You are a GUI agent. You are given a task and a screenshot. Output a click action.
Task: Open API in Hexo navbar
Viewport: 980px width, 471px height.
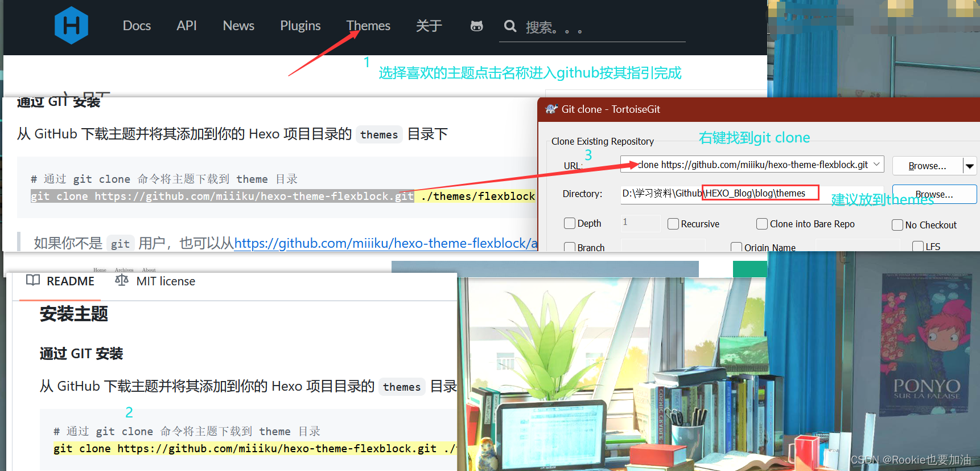186,26
